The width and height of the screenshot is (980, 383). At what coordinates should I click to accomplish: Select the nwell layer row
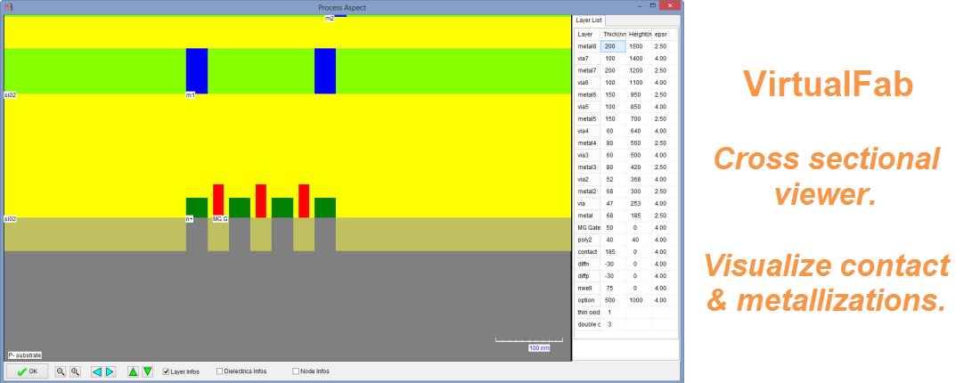pyautogui.click(x=626, y=288)
